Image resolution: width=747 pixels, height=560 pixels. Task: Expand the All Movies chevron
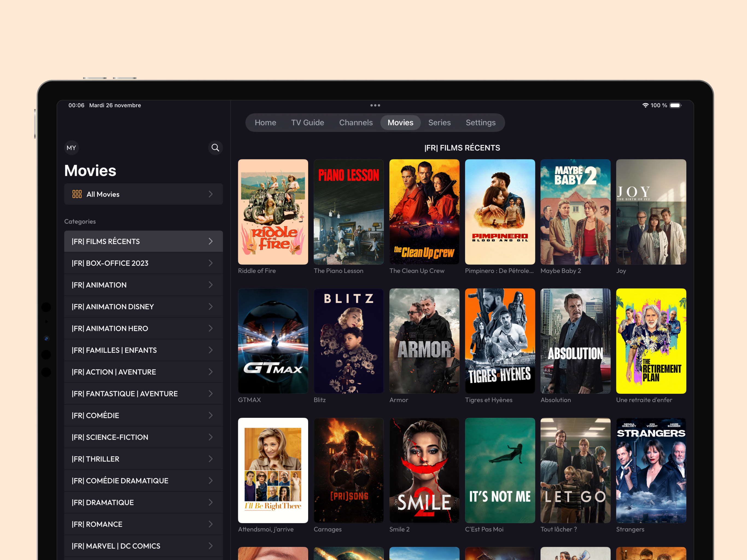tap(210, 194)
